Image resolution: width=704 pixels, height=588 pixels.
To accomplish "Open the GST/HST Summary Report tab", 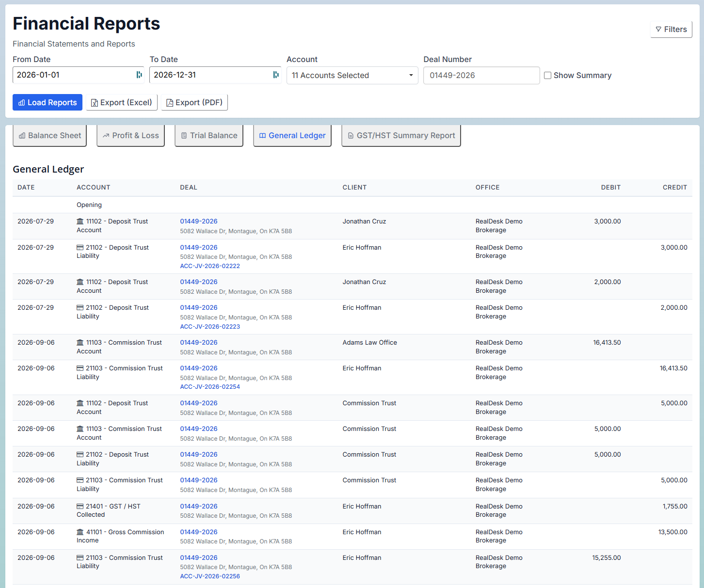I will pyautogui.click(x=401, y=136).
